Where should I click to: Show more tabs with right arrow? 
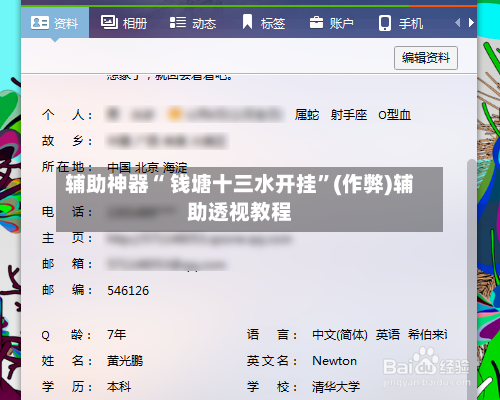click(x=471, y=23)
